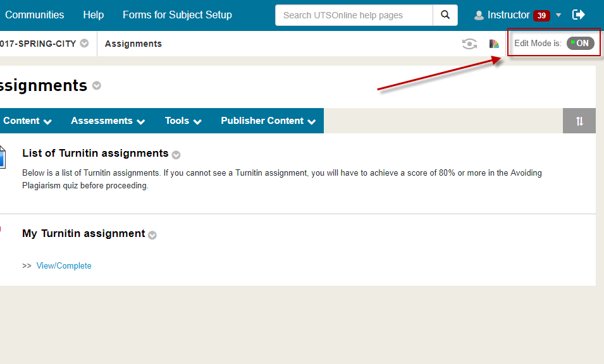Click the logout icon in top bar
Viewport: 604px width, 364px height.
[578, 15]
